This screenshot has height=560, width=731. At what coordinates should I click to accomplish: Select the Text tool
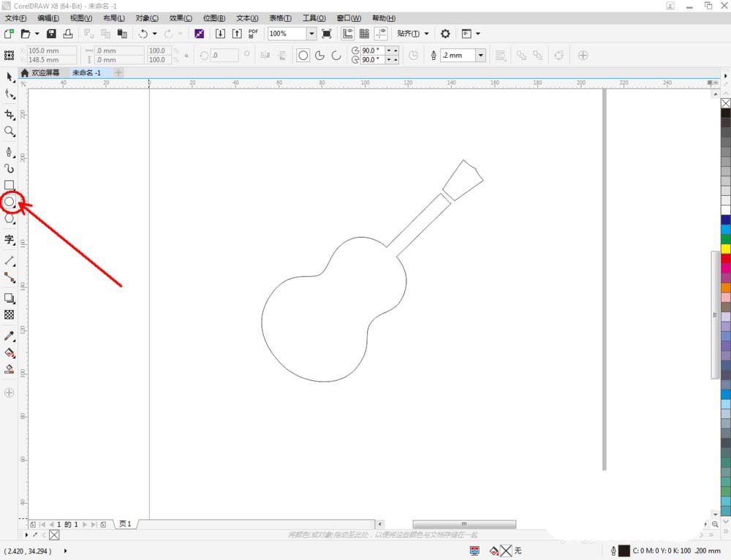pyautogui.click(x=10, y=240)
